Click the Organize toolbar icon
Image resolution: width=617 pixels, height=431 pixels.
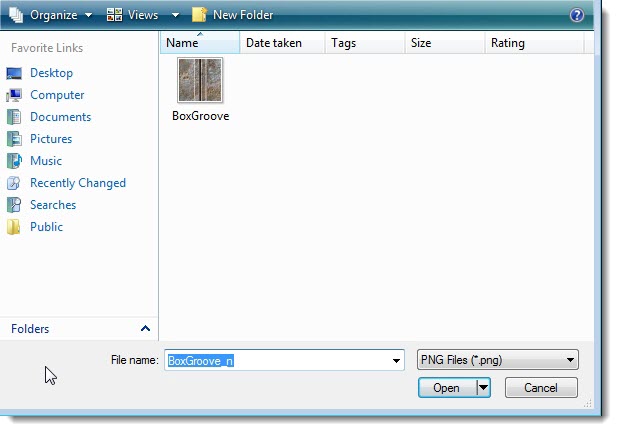(16, 15)
